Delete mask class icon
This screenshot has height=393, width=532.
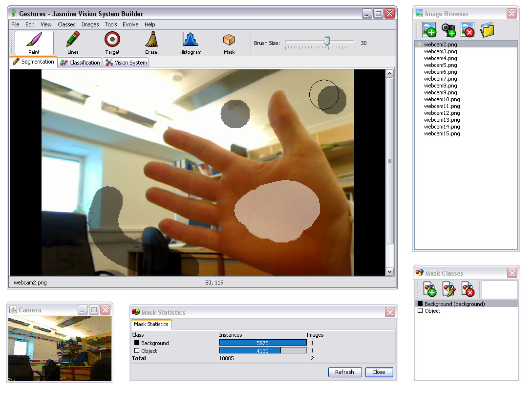coord(468,289)
